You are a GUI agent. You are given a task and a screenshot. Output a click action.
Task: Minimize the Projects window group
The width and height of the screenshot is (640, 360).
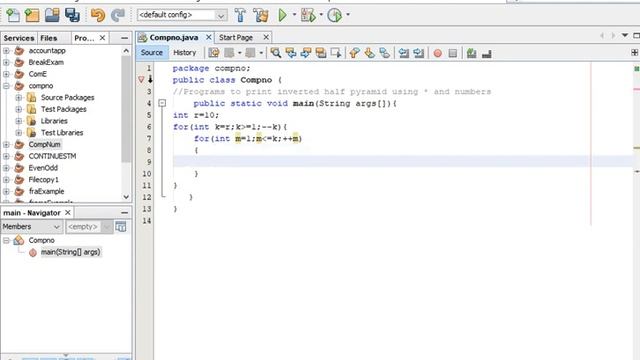pos(124,38)
